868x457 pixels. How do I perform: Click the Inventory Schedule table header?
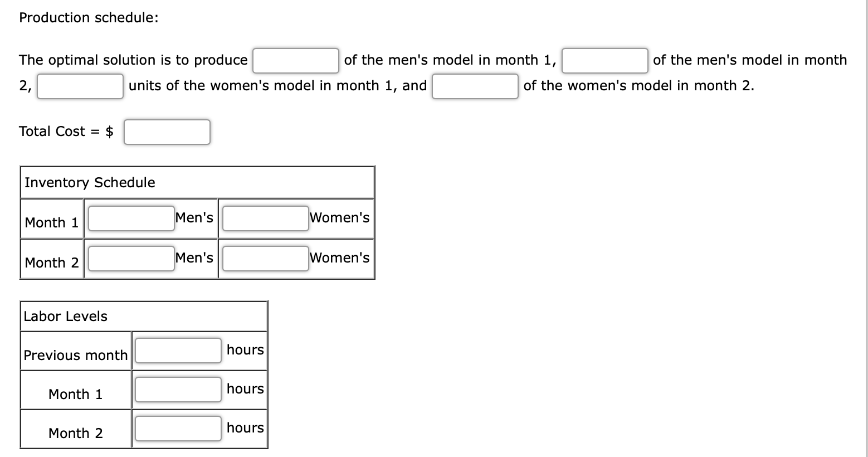[x=89, y=183]
